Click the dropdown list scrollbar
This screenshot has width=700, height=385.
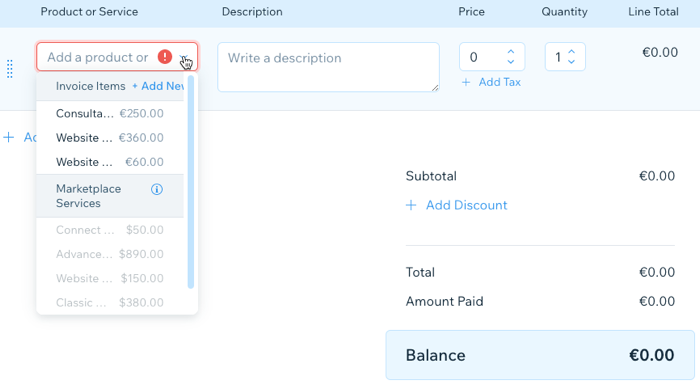pyautogui.click(x=191, y=182)
